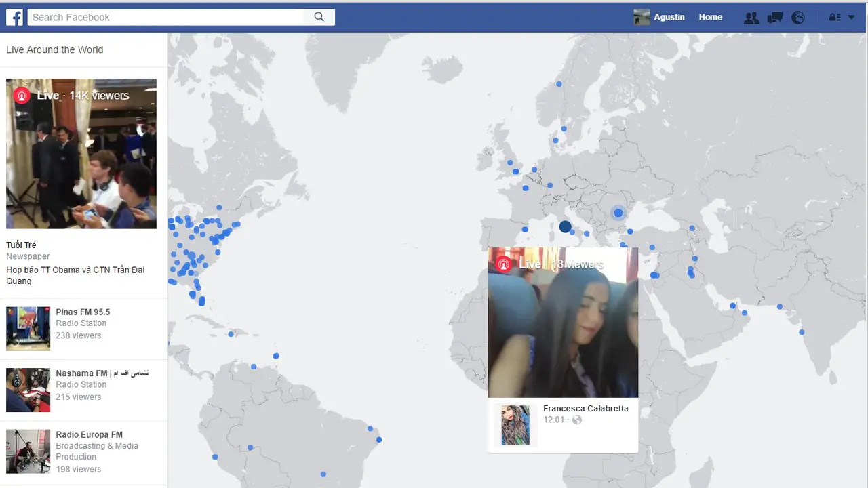Open Agustin's profile link

coord(669,17)
